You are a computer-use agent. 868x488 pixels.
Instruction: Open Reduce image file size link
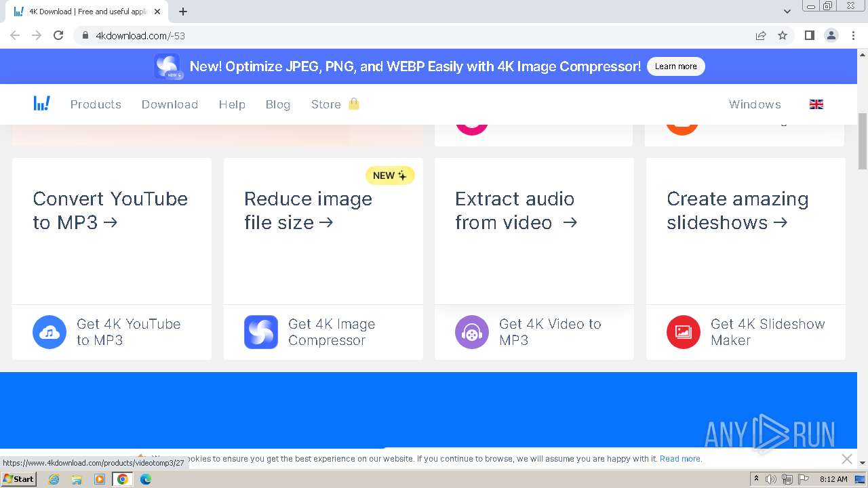coord(308,211)
